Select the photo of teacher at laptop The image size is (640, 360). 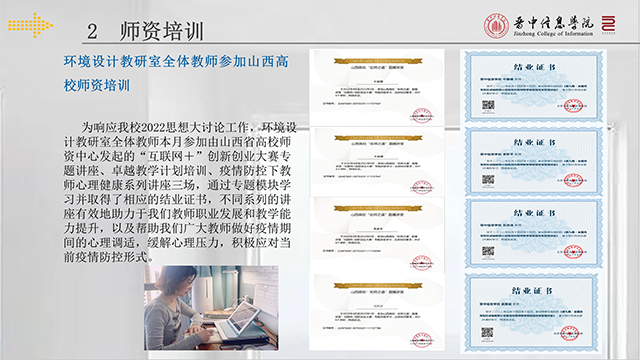[211, 308]
